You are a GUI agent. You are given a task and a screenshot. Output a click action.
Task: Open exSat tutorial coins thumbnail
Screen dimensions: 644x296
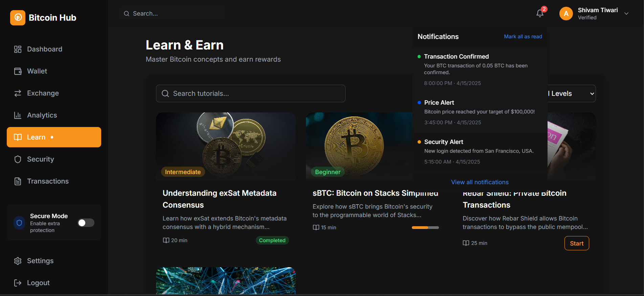point(226,146)
